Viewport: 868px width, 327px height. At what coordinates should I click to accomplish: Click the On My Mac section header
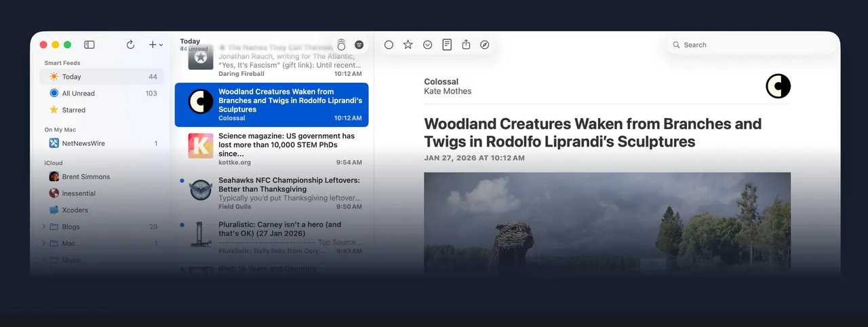(x=60, y=130)
